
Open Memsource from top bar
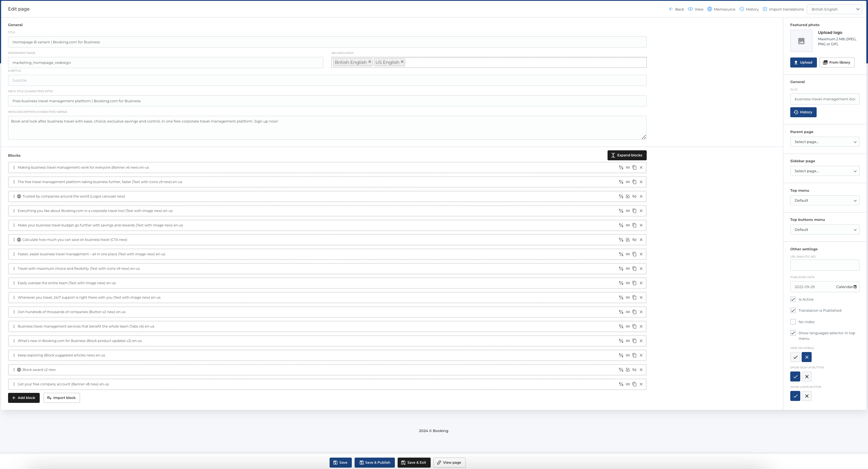click(721, 9)
